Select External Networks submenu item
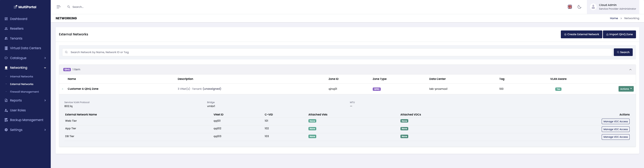 click(x=22, y=84)
